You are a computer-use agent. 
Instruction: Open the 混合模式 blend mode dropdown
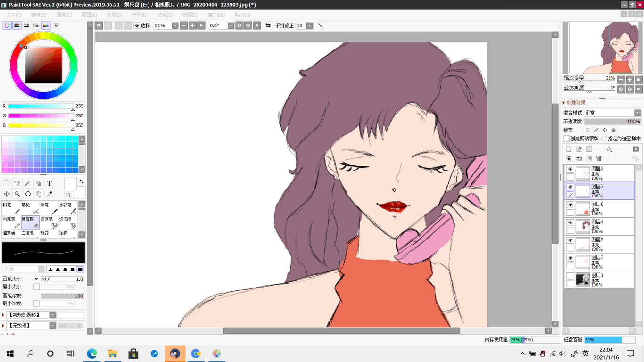637,113
